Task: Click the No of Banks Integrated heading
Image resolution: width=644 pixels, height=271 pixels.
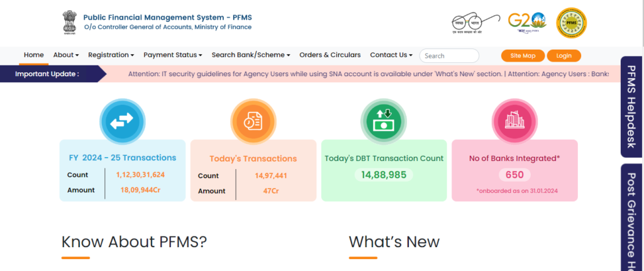Action: (x=514, y=158)
